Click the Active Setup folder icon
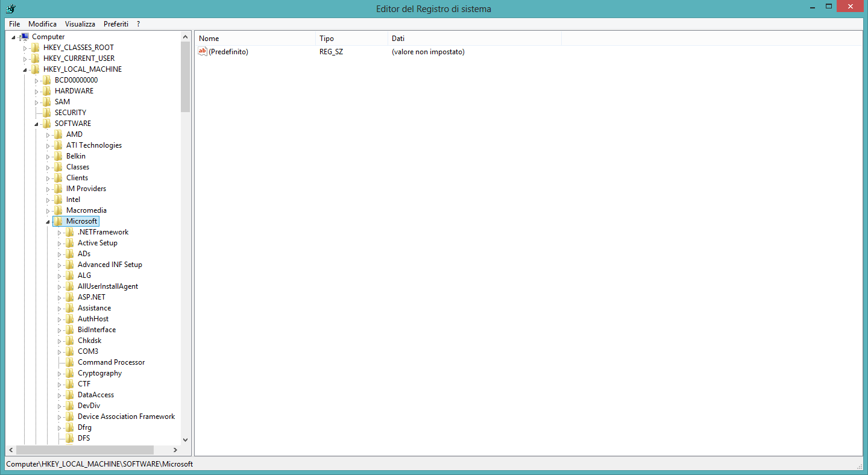Viewport: 868px width, 475px height. (x=70, y=243)
